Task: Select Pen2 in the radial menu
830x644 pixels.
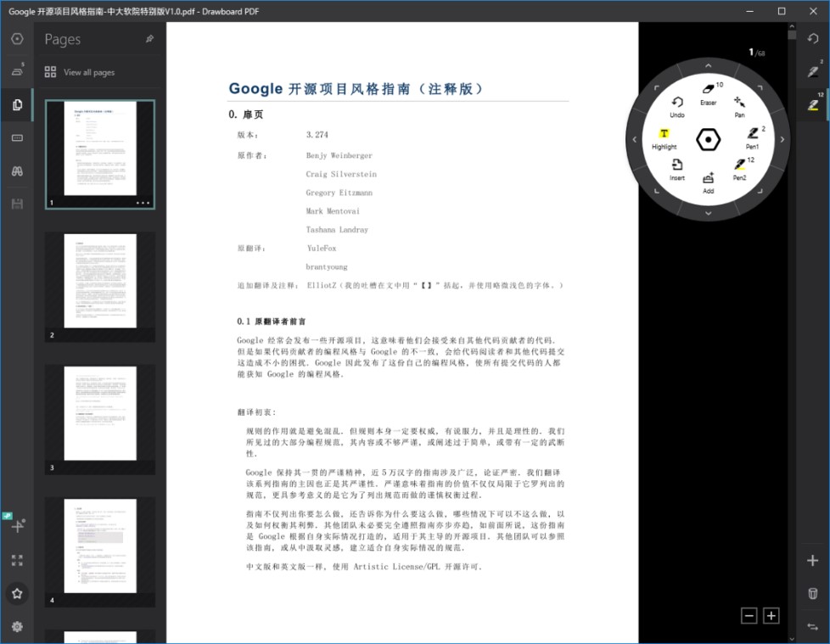Action: tap(740, 170)
